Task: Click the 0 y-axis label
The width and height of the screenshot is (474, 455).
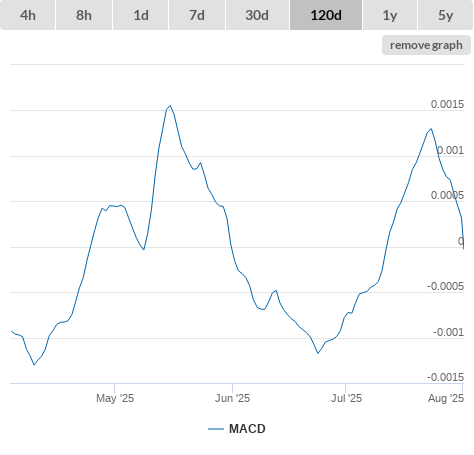Action: tap(461, 241)
